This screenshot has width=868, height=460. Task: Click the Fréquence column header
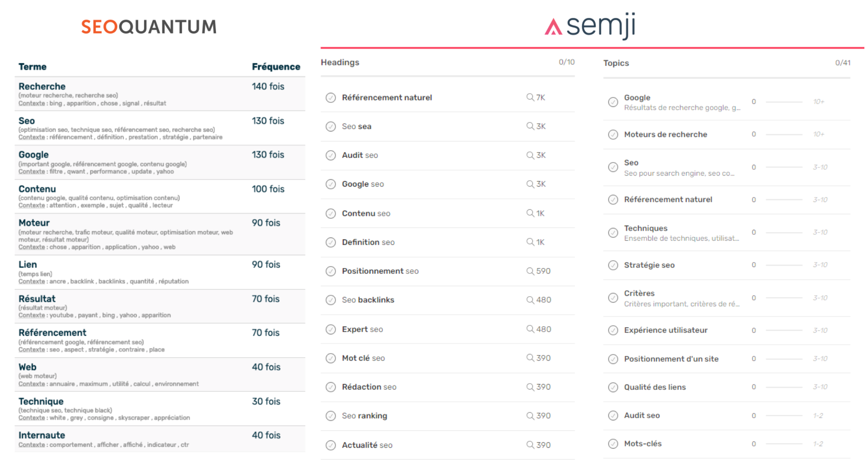point(276,67)
